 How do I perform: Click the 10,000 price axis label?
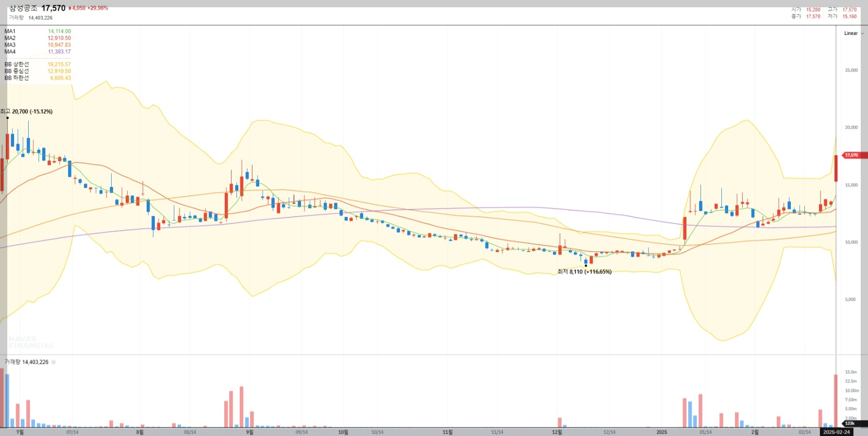851,242
